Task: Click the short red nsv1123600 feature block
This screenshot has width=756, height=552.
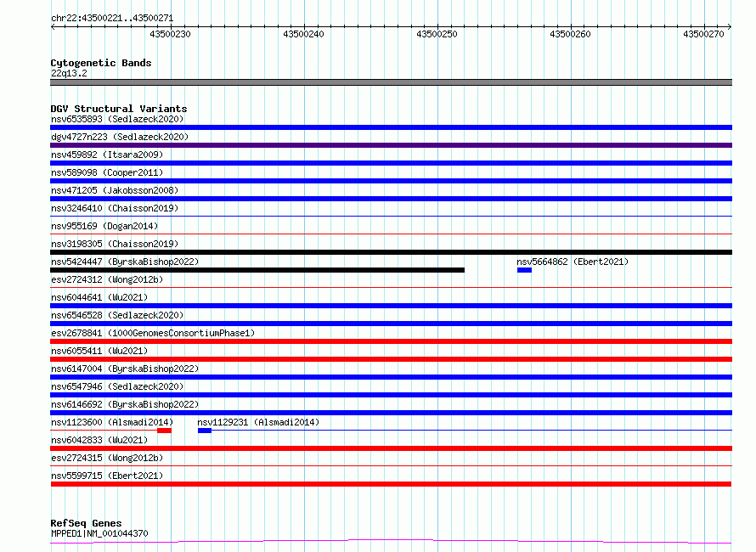Action: tap(165, 431)
